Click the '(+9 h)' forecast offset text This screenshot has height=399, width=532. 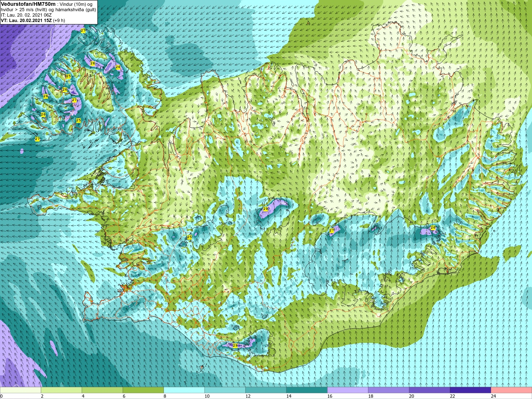pyautogui.click(x=59, y=20)
